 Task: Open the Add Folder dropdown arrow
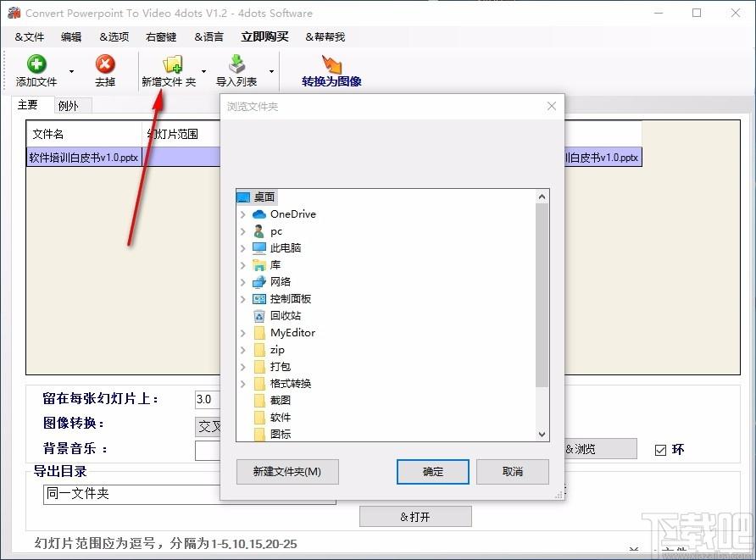pyautogui.click(x=203, y=71)
